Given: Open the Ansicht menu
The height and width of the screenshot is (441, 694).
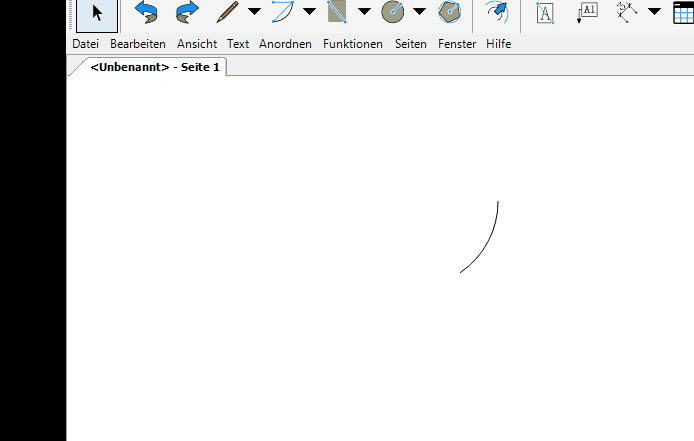Looking at the screenshot, I should click(197, 44).
